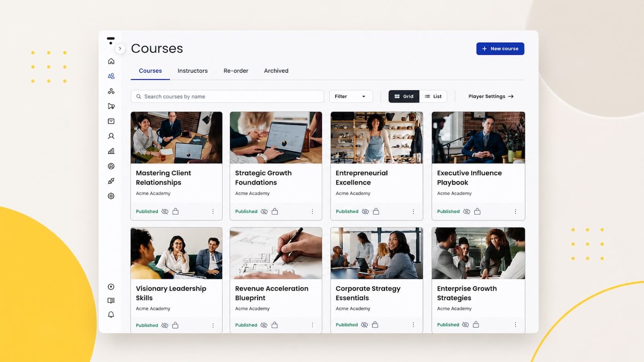Click the lock icon on Mastering Client Relationships
This screenshot has height=362, width=644.
pyautogui.click(x=175, y=211)
